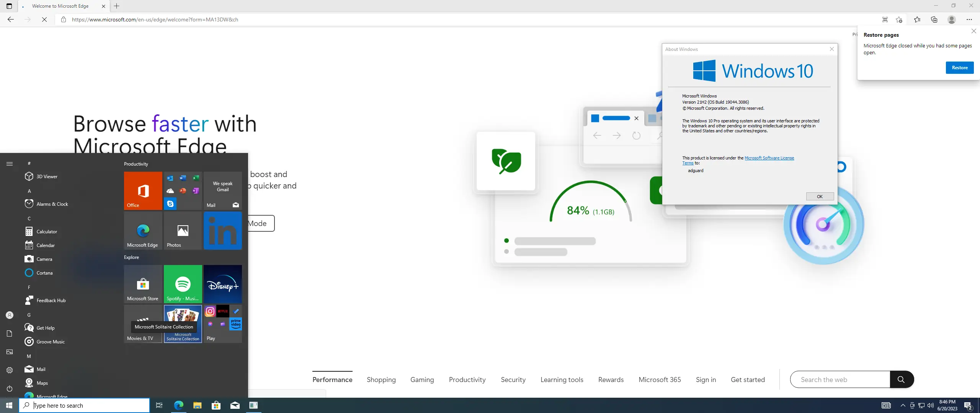Open Microsoft Store tile in Explore group
This screenshot has height=413, width=980.
tap(143, 284)
